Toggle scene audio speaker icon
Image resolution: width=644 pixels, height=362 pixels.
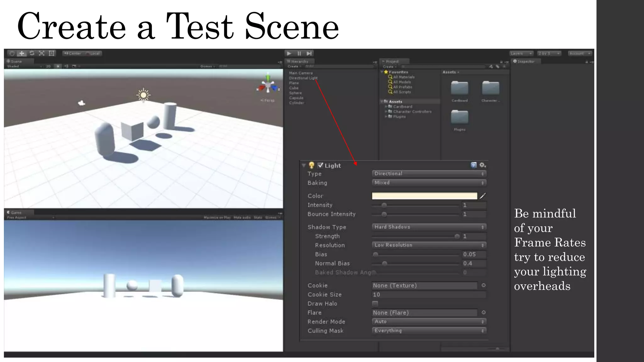click(66, 66)
